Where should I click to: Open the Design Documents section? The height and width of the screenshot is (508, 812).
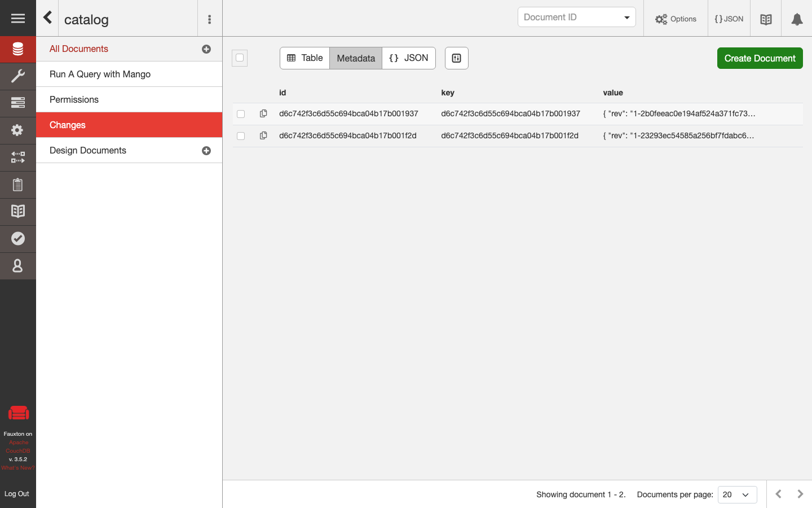(88, 151)
